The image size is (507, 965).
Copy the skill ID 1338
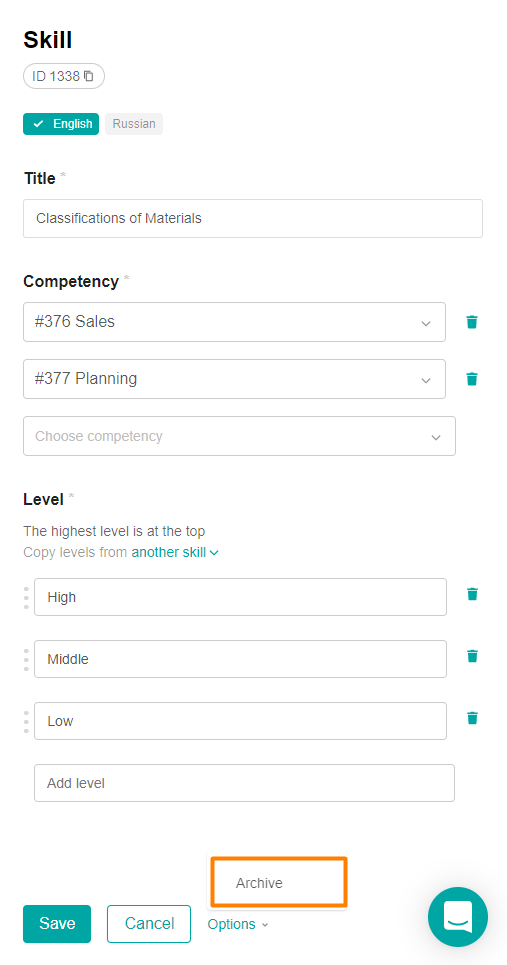pyautogui.click(x=89, y=76)
